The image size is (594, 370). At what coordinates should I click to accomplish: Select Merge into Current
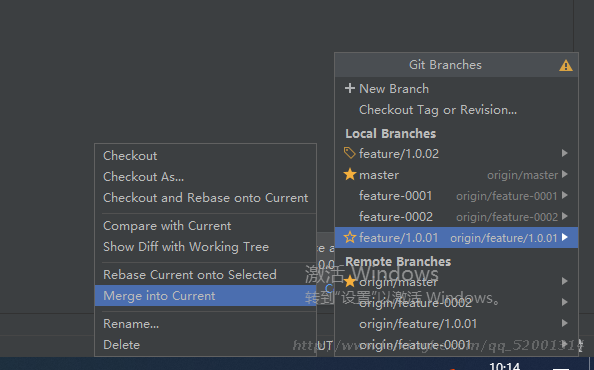click(206, 295)
